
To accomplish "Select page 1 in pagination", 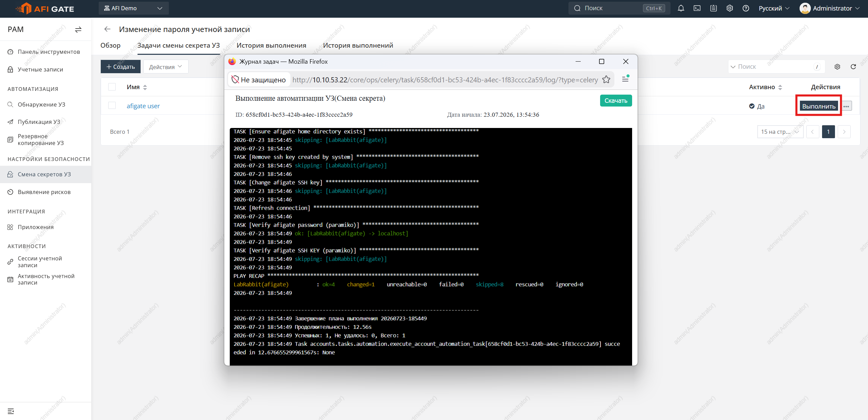I will (828, 132).
